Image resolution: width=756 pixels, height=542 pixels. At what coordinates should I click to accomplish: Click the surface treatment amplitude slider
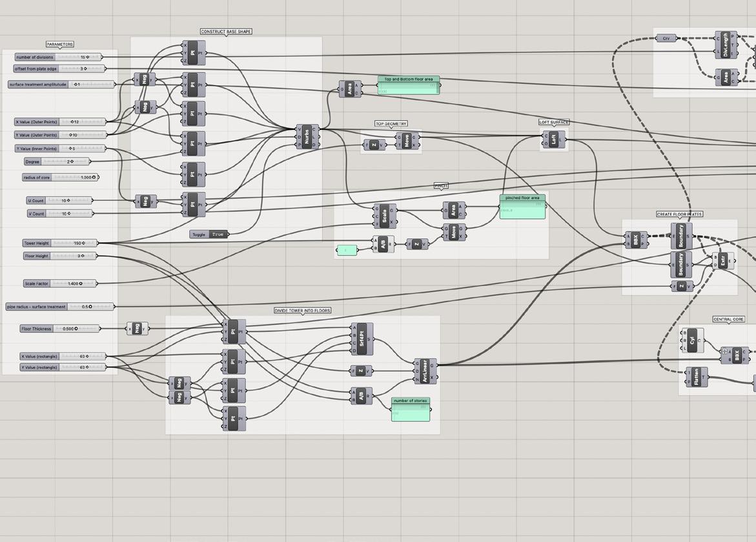tap(62, 85)
